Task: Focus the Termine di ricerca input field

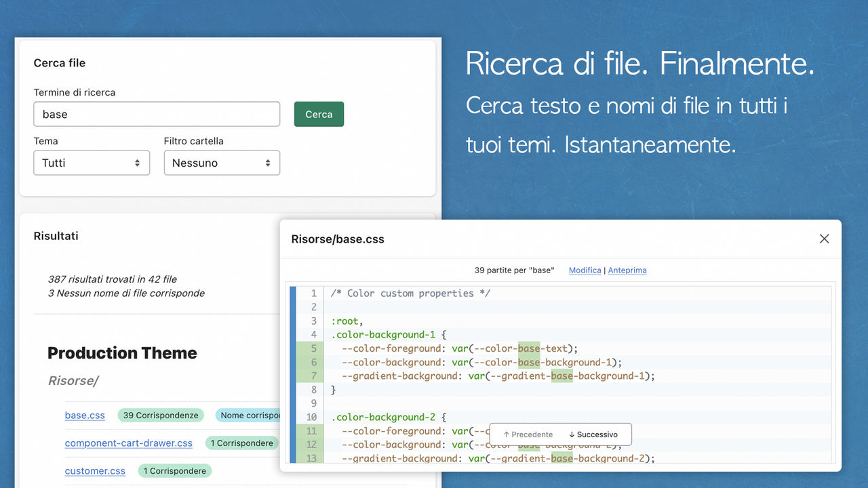Action: [x=157, y=114]
